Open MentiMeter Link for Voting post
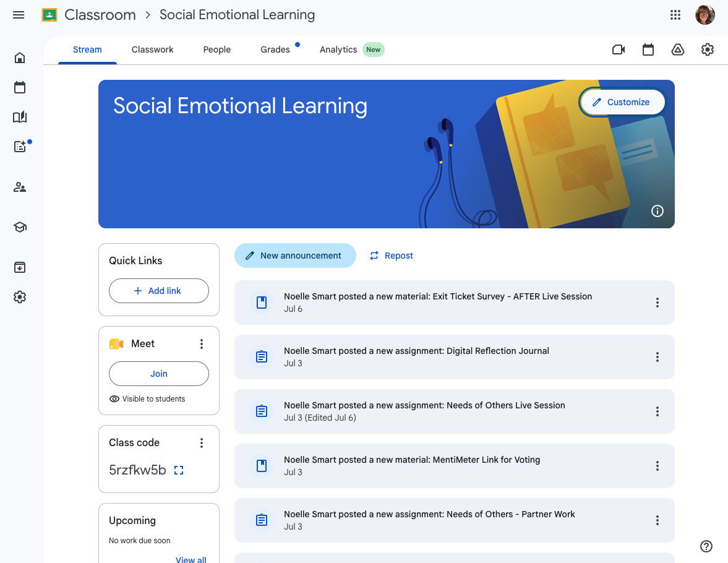728x563 pixels. tap(454, 466)
